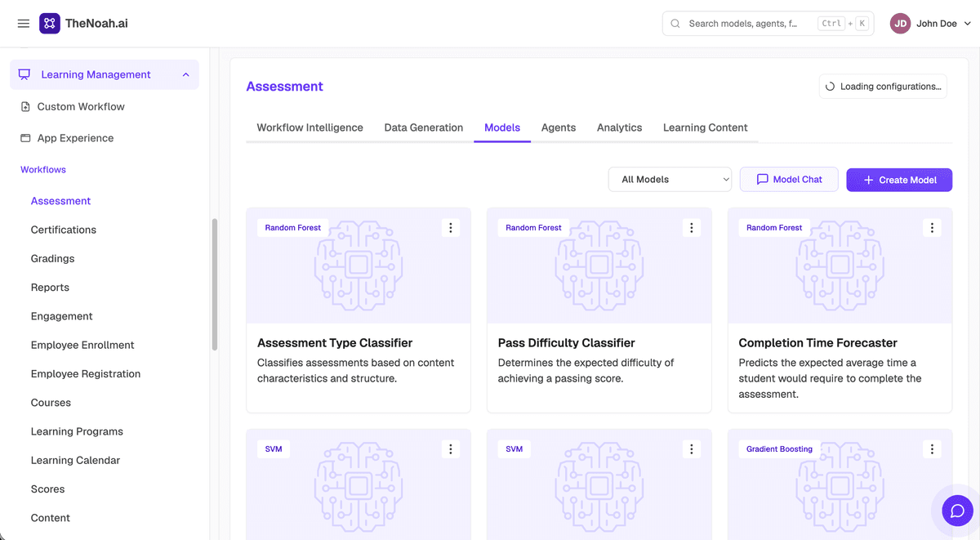Open Employee Enrollment workflow
Screen dimensions: 980x540
[82, 345]
